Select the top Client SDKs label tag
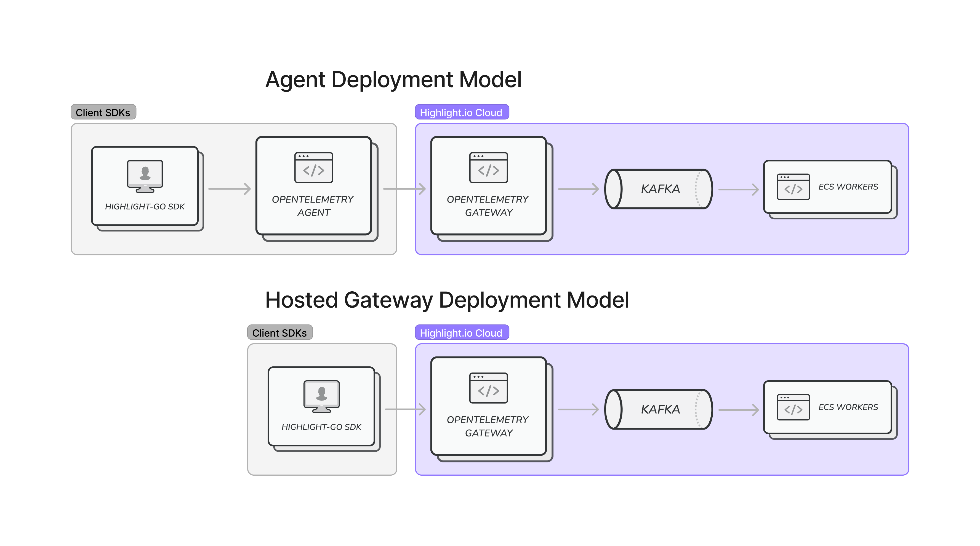 pos(103,112)
